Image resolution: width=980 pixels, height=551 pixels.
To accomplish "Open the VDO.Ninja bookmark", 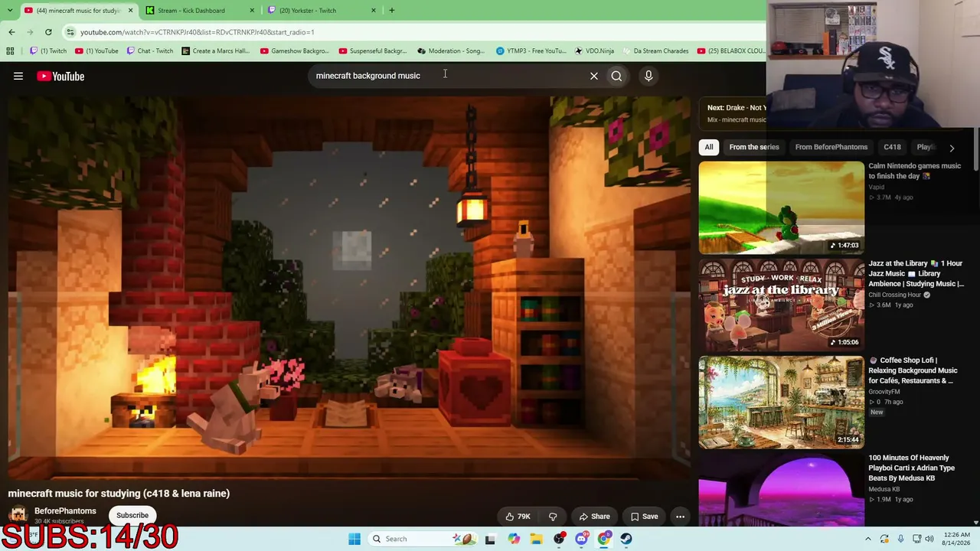I will coord(594,51).
